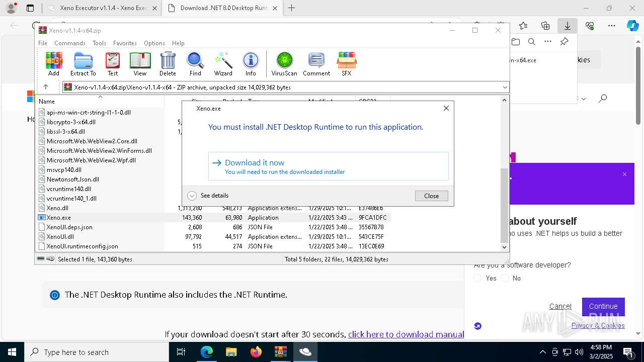
Task: Open the Tools menu
Action: point(99,43)
